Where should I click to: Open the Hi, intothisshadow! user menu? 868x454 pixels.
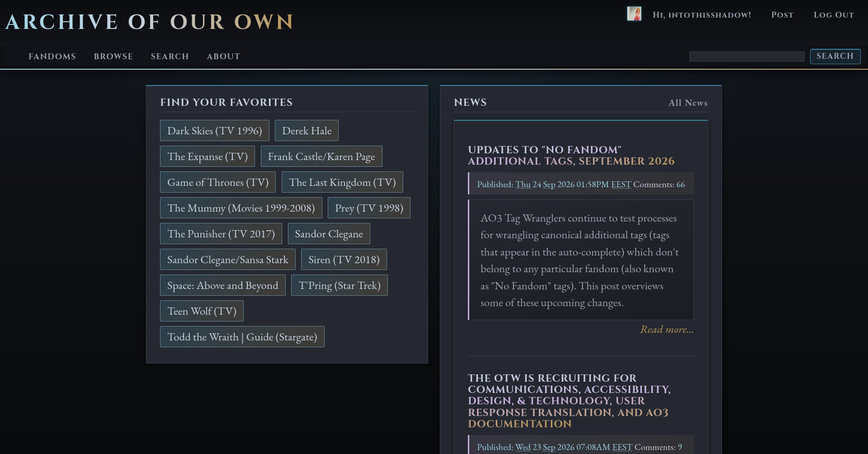[702, 15]
